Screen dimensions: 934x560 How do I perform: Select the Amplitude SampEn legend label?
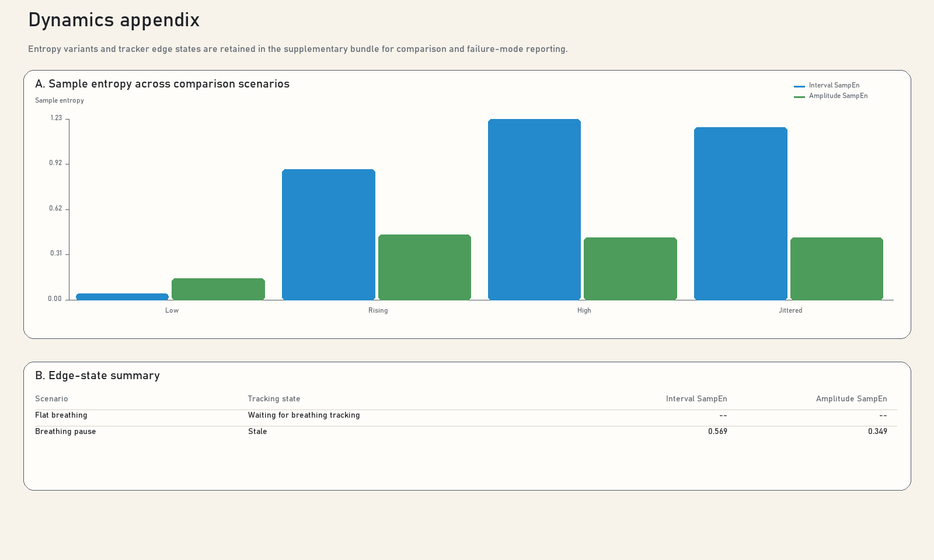tap(838, 96)
